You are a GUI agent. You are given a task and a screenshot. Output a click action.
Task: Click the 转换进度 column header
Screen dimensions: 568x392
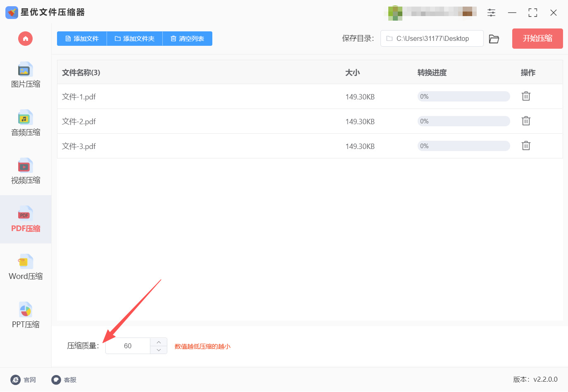click(432, 73)
